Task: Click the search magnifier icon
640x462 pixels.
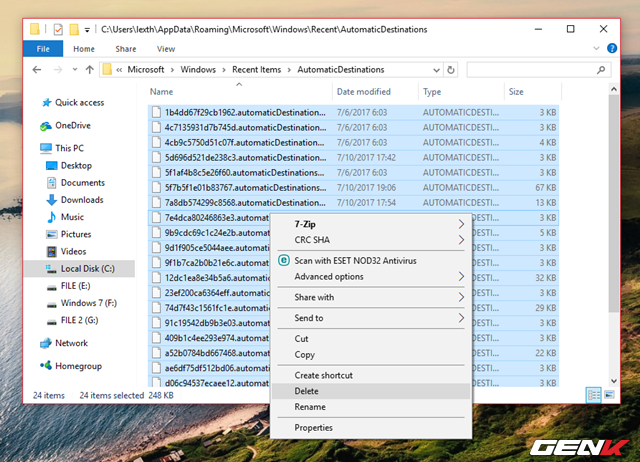Action: (x=601, y=70)
